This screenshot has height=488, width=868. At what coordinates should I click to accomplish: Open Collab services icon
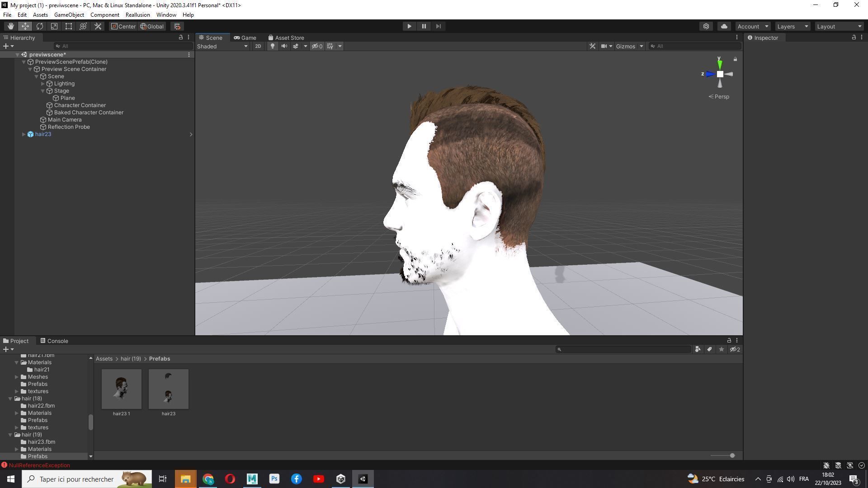tap(706, 26)
